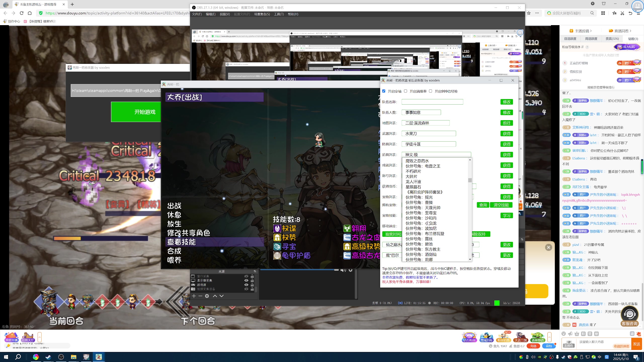
Task: Click the OBS audio mixer gear icon
Action: (x=350, y=270)
